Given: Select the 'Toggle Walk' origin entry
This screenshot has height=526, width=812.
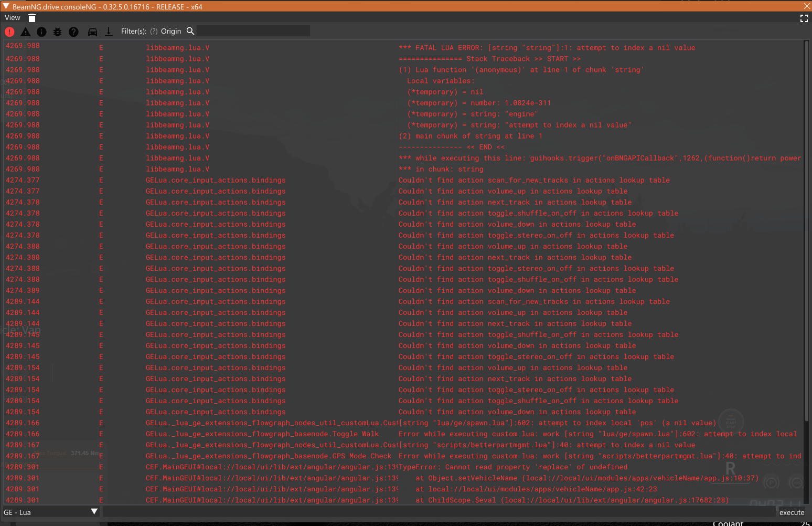Looking at the screenshot, I should (262, 434).
